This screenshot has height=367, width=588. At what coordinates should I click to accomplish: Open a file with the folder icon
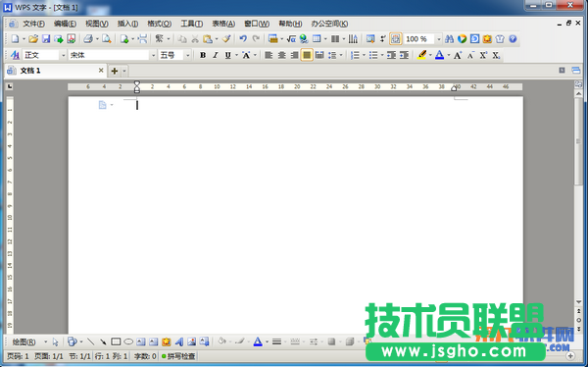click(33, 38)
